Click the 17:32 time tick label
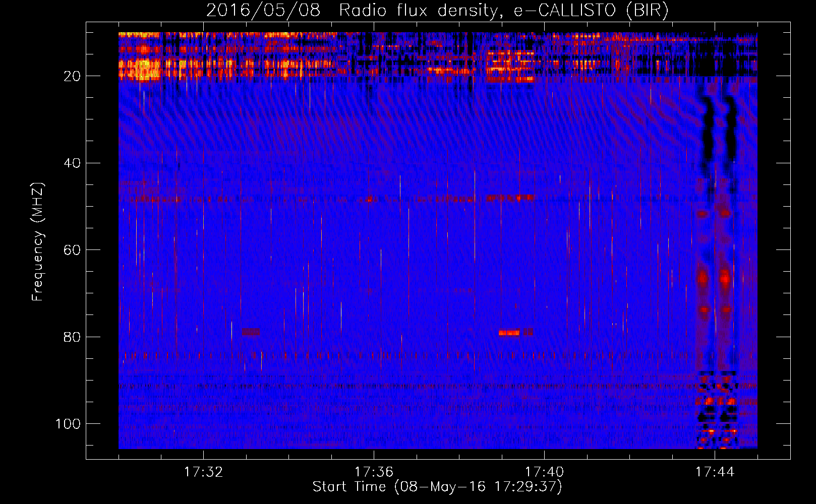 click(x=203, y=472)
